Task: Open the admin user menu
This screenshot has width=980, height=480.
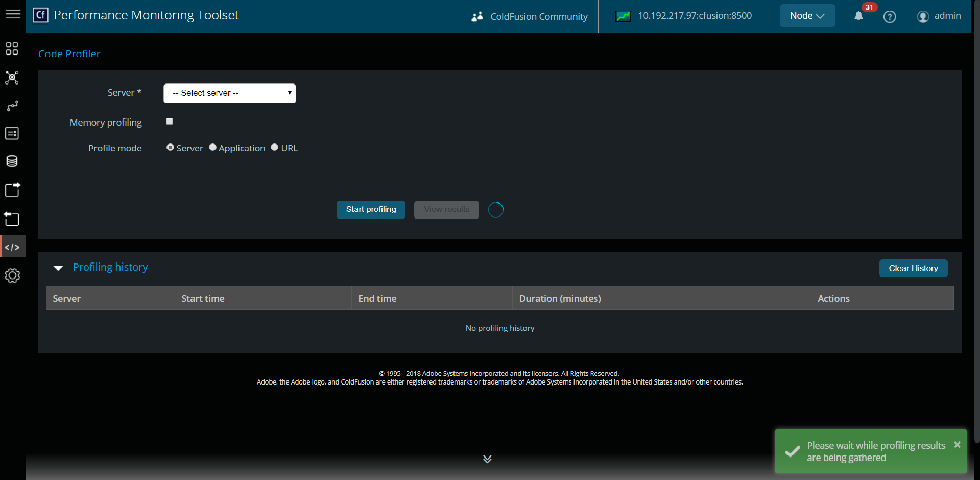Action: (x=939, y=16)
